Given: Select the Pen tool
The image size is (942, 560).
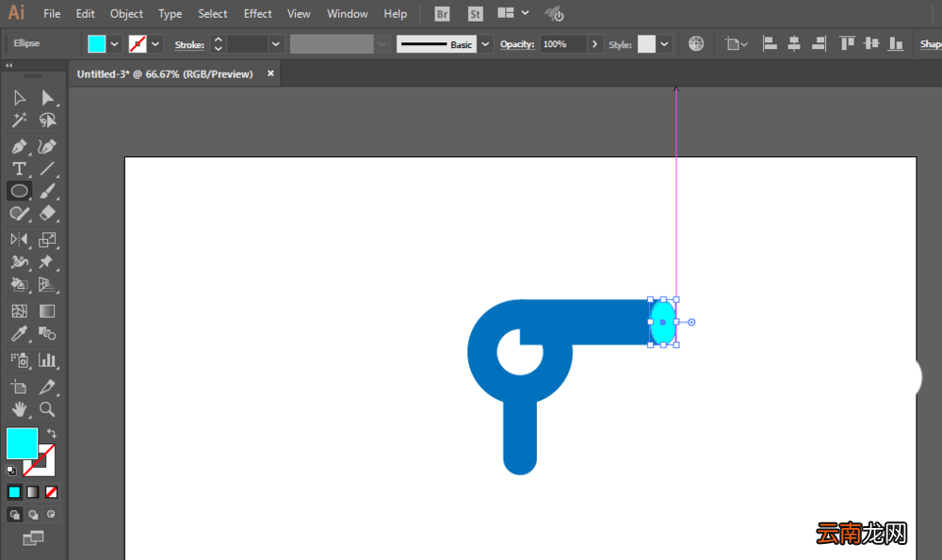Looking at the screenshot, I should coord(19,147).
